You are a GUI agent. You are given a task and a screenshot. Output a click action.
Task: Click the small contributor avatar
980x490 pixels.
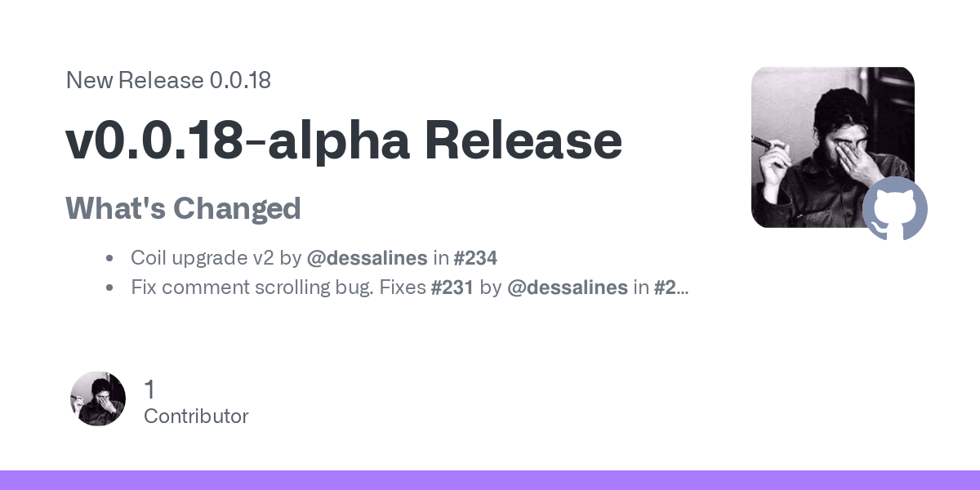point(98,399)
